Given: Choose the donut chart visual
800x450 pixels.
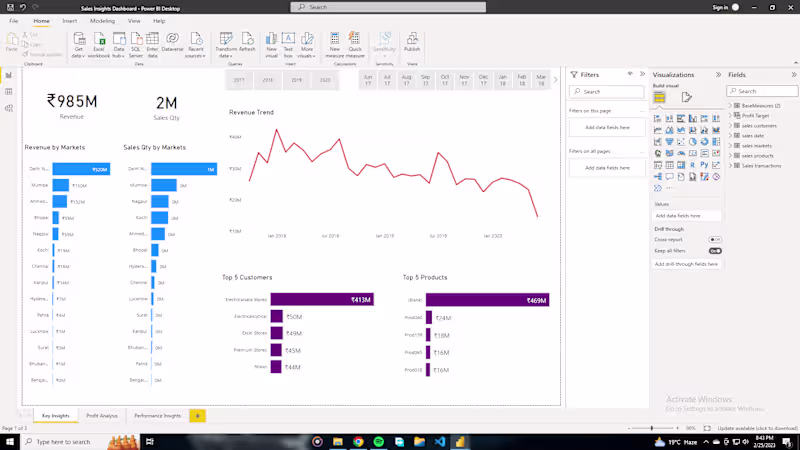Looking at the screenshot, I should click(x=704, y=141).
